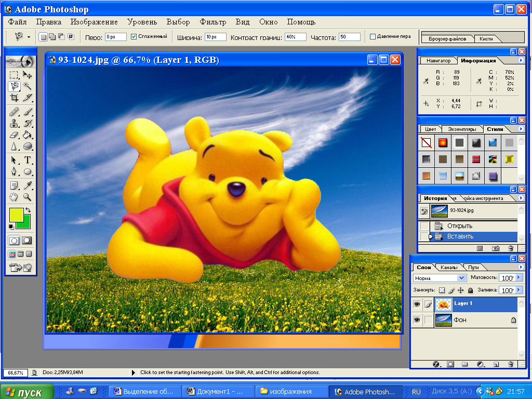Select the Brush tool

(27, 112)
